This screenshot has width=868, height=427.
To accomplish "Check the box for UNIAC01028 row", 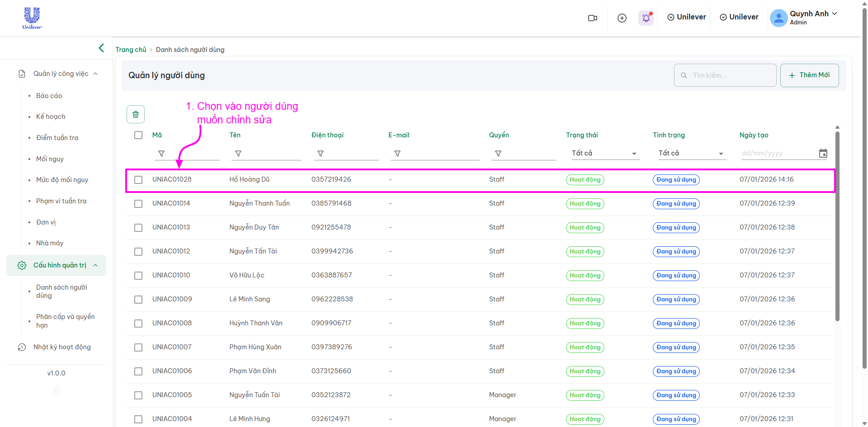I will [x=138, y=180].
